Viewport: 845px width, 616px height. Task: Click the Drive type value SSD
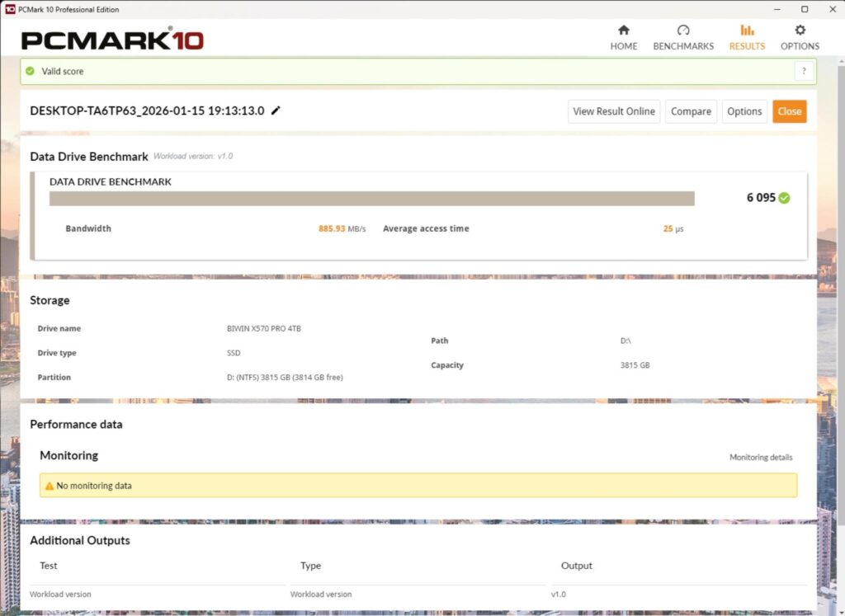234,353
